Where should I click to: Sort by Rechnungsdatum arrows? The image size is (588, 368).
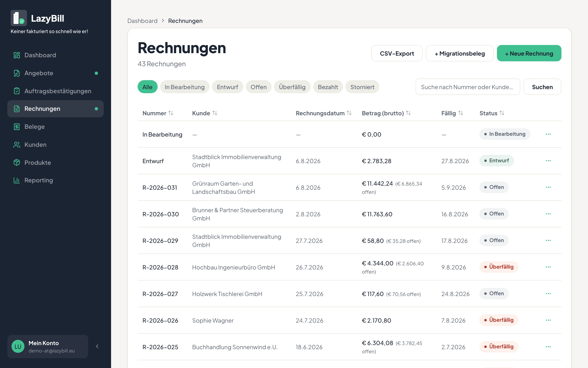pos(349,113)
